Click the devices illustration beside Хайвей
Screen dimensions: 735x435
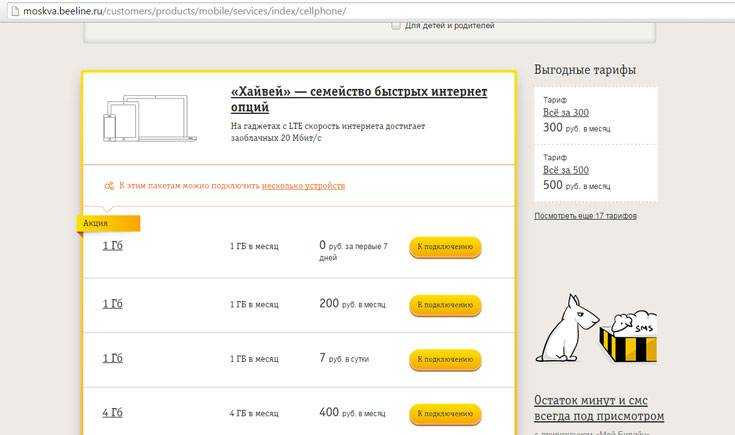coord(150,118)
